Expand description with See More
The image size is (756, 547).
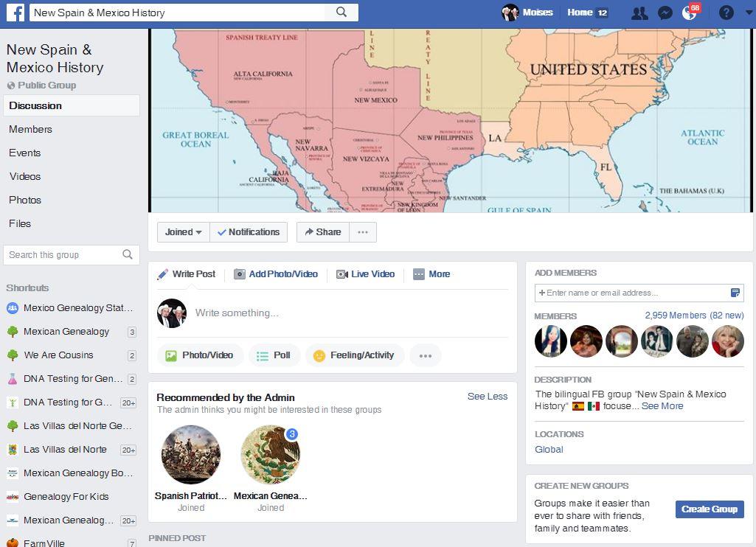click(x=662, y=406)
